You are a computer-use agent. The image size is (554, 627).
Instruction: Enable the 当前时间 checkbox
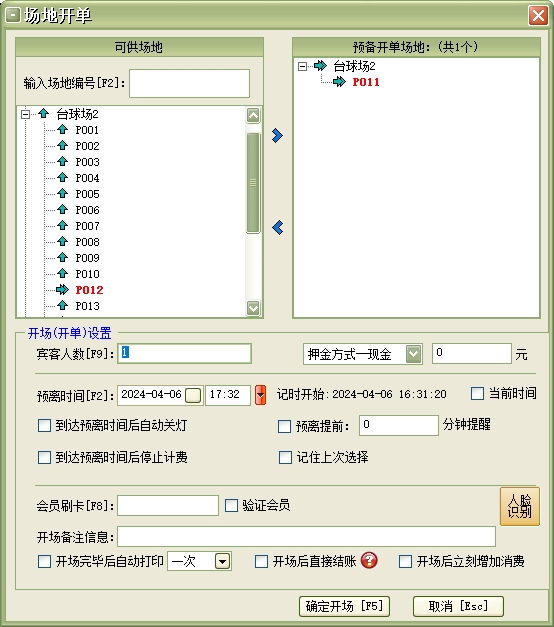coord(477,393)
